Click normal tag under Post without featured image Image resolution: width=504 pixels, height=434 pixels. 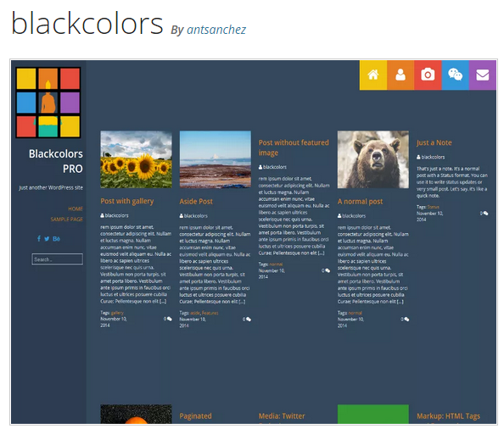click(276, 264)
